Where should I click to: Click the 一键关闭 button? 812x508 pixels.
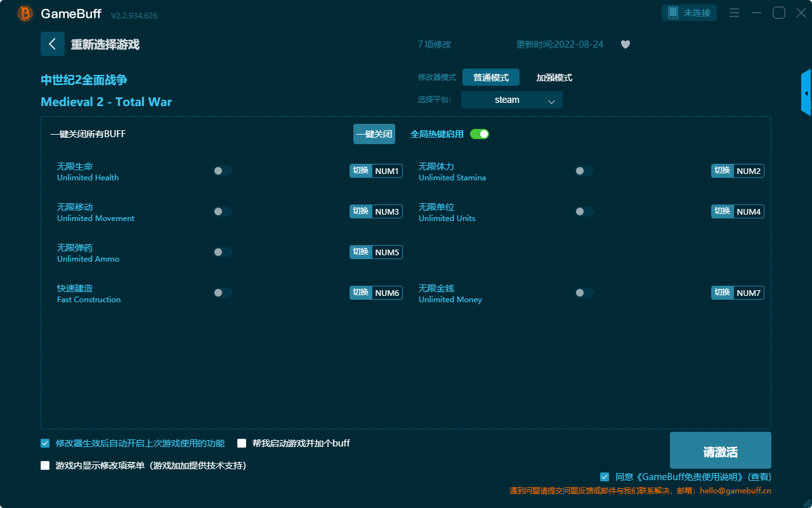[x=374, y=134]
